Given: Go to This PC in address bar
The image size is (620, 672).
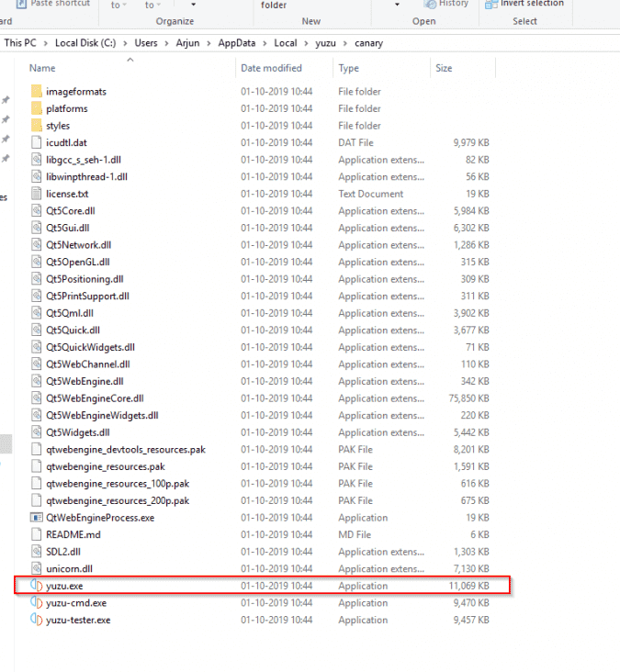Looking at the screenshot, I should pyautogui.click(x=20, y=43).
